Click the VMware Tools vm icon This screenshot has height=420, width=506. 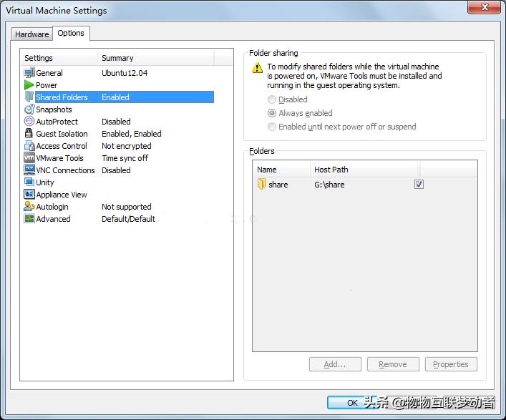(29, 157)
